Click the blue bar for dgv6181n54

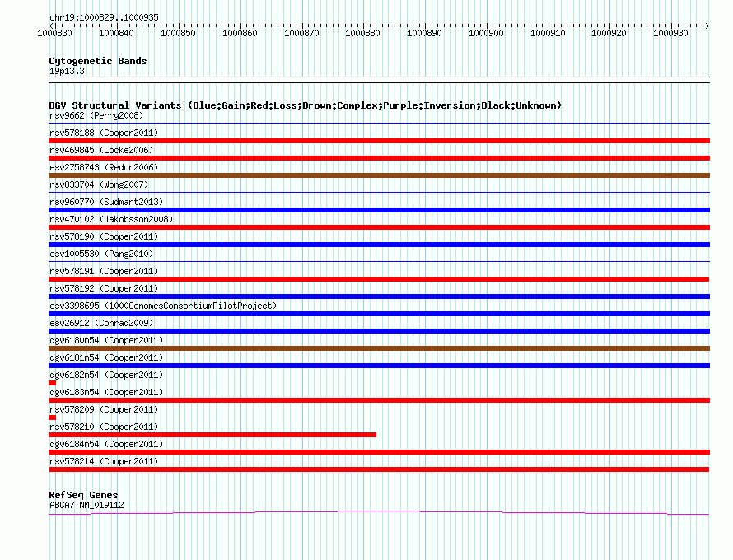379,366
